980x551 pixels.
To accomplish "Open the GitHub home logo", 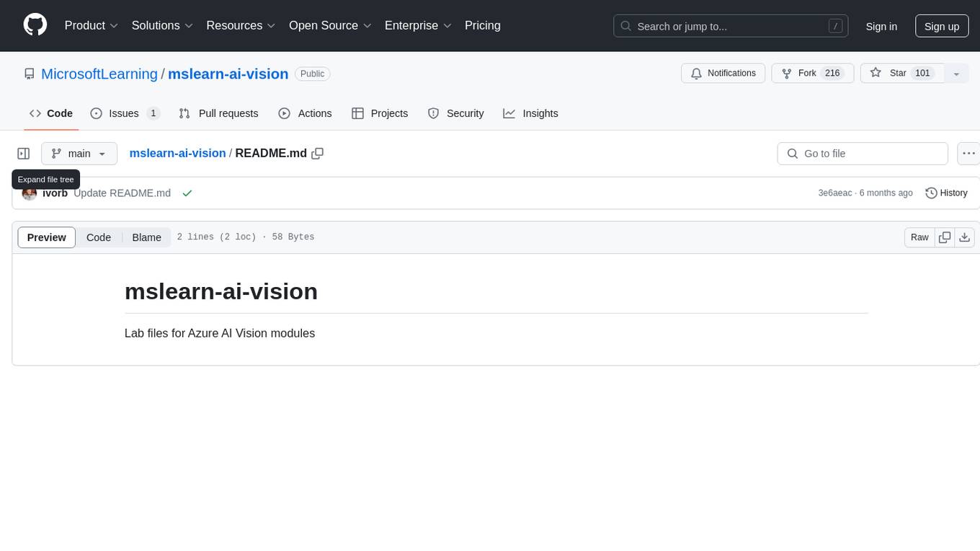I will click(x=35, y=25).
